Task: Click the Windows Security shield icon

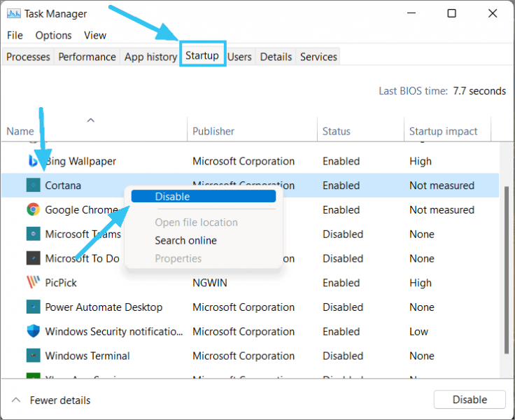Action: (33, 331)
